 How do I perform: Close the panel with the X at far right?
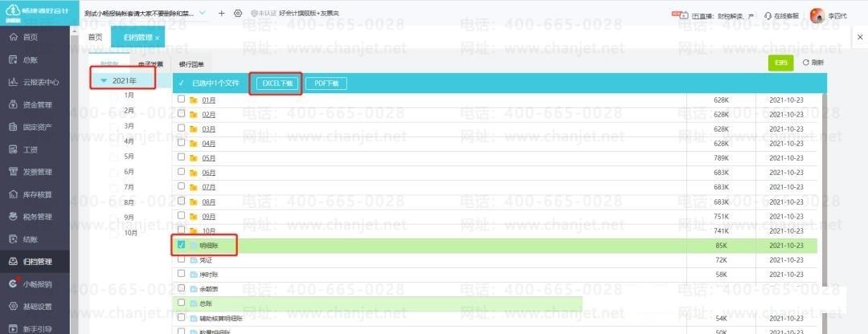(x=860, y=37)
